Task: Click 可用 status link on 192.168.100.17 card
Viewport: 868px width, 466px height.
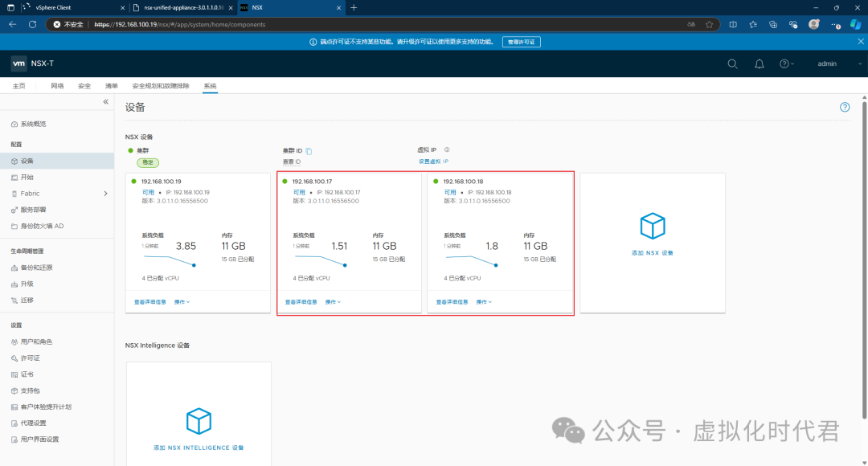Action: click(x=299, y=193)
